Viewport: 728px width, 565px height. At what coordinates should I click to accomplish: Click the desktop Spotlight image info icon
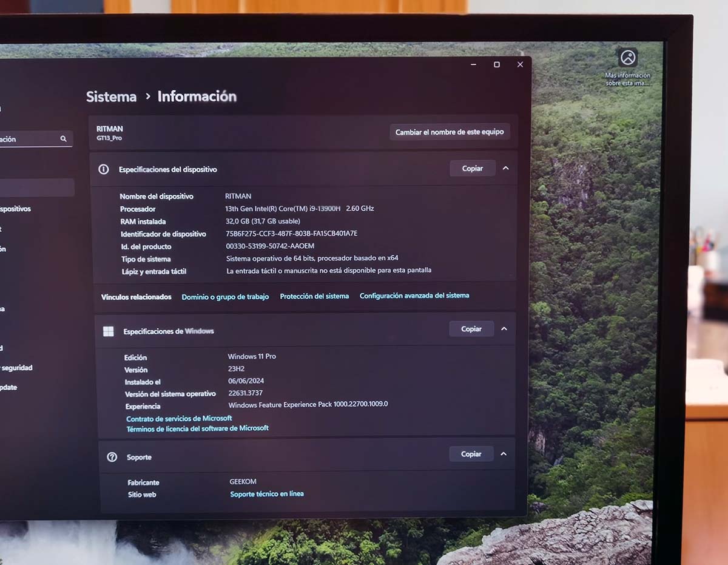tap(628, 58)
